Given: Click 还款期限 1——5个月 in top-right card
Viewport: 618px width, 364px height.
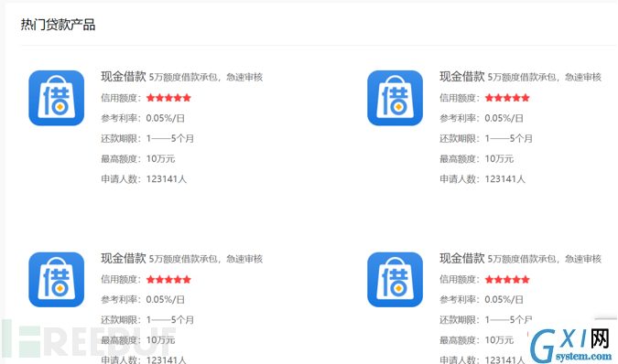Looking at the screenshot, I should click(x=486, y=138).
